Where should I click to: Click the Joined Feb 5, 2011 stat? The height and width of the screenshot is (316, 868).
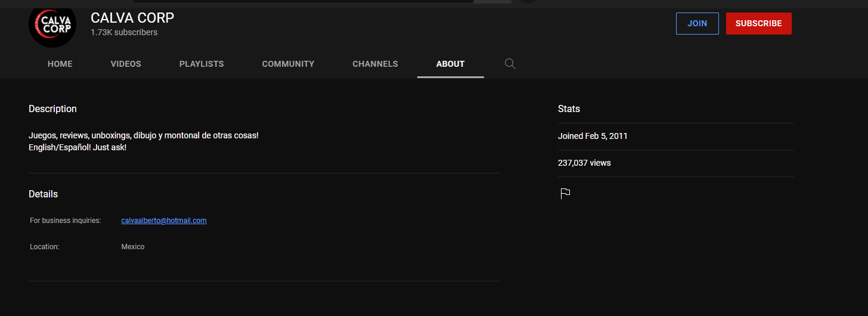pyautogui.click(x=593, y=136)
